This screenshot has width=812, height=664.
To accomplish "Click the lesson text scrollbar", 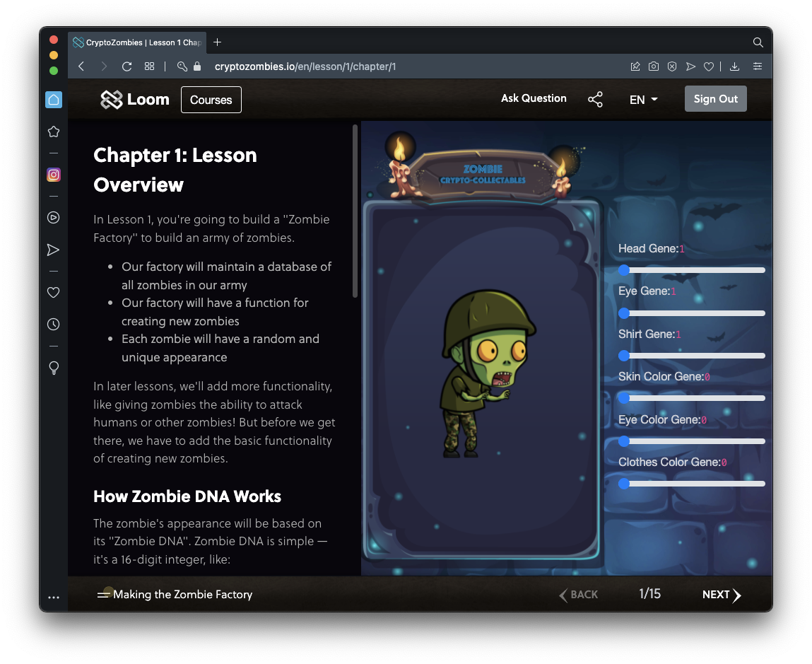I will [x=355, y=211].
